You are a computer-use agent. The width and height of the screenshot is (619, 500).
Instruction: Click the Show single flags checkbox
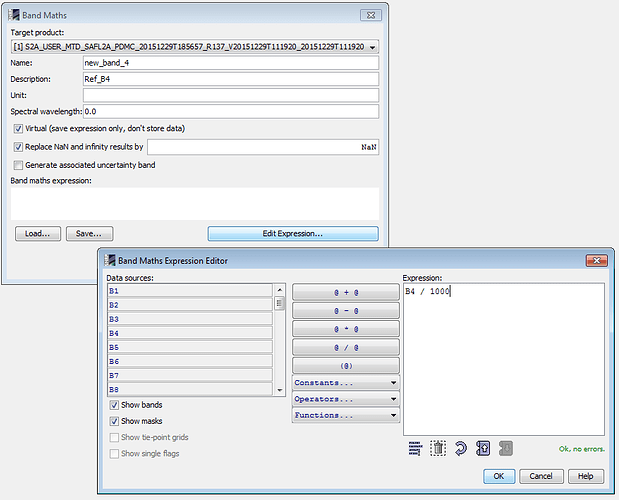pos(114,453)
